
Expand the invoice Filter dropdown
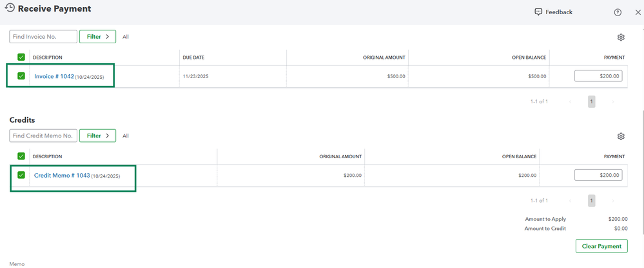(97, 37)
